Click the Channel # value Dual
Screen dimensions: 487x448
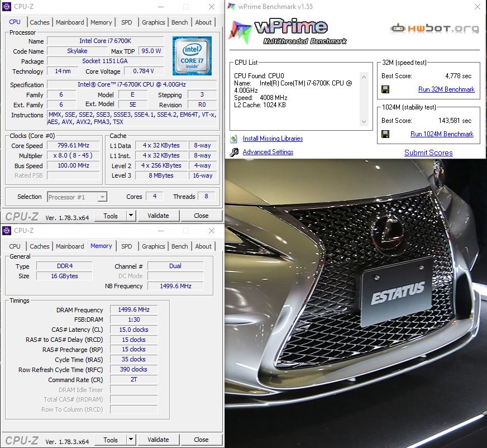(x=175, y=266)
